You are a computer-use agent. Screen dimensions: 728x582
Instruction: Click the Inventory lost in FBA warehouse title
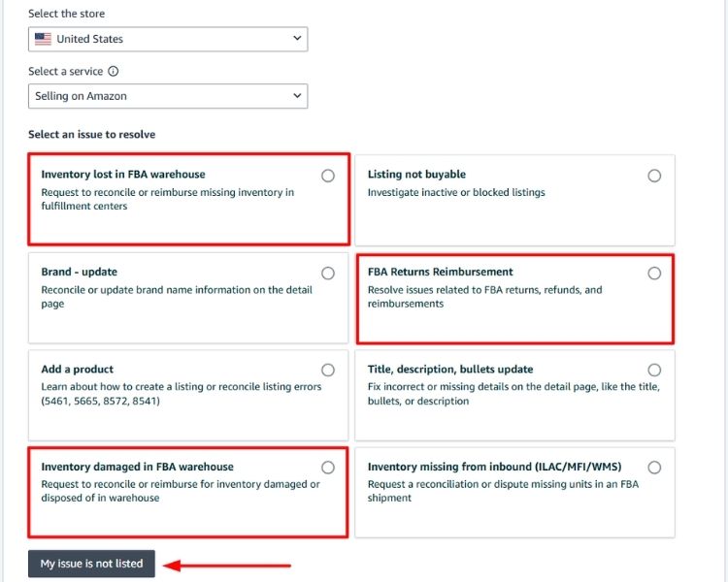(x=123, y=174)
